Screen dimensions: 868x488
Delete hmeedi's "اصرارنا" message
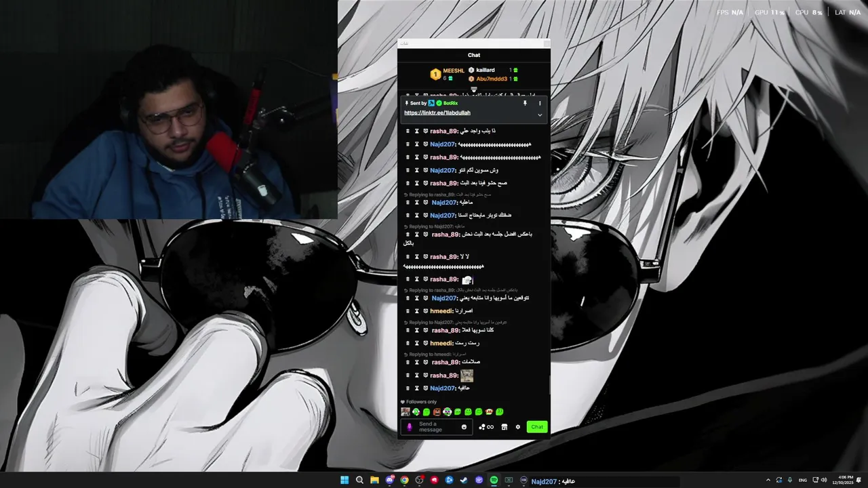pos(408,311)
